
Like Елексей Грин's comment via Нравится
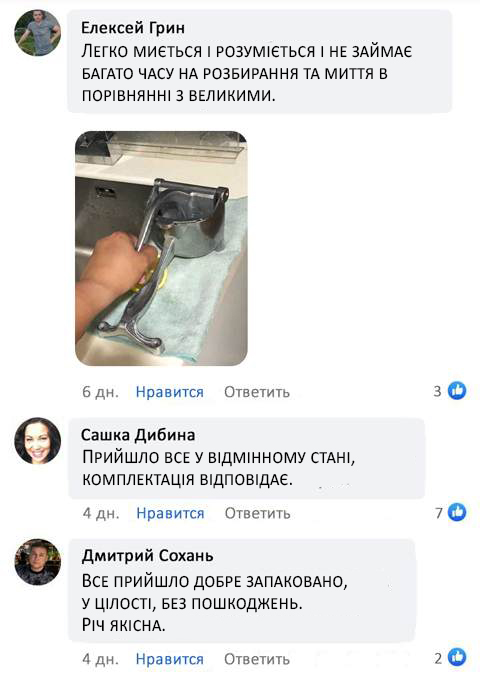pos(169,392)
